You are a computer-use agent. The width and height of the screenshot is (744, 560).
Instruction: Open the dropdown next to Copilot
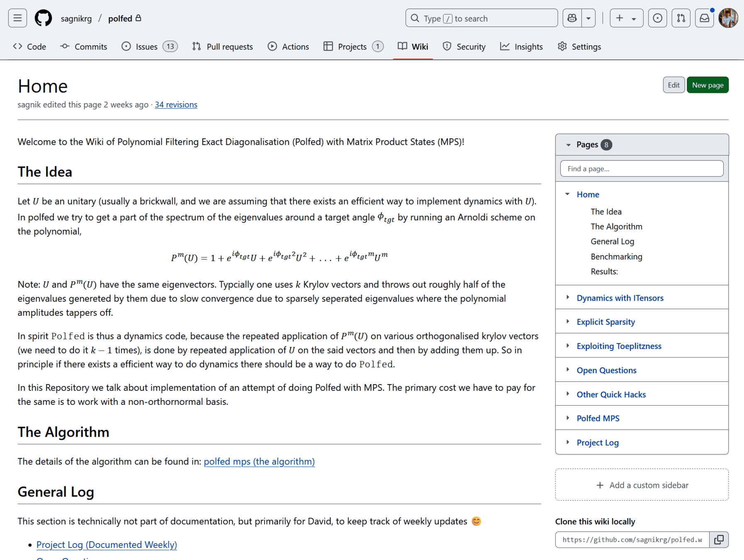588,18
